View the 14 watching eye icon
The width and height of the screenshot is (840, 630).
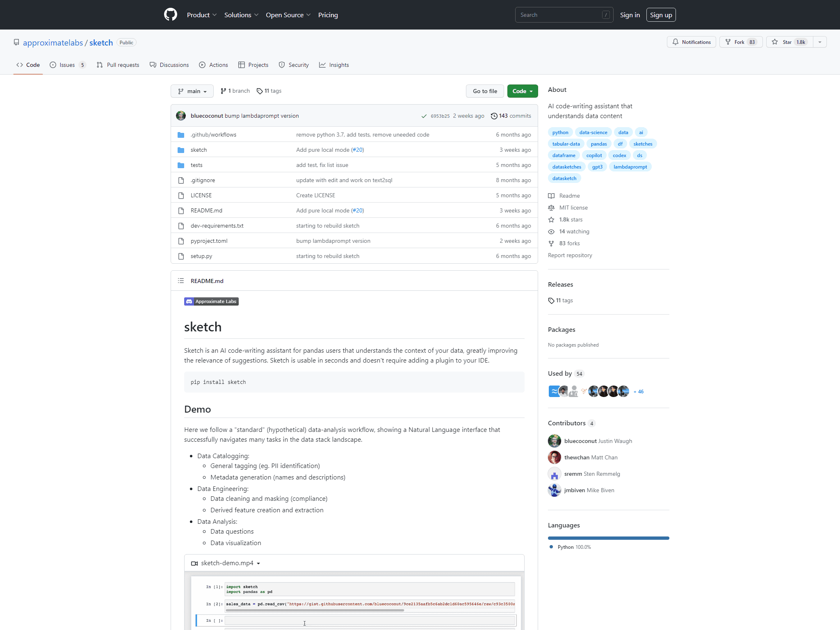coord(551,232)
